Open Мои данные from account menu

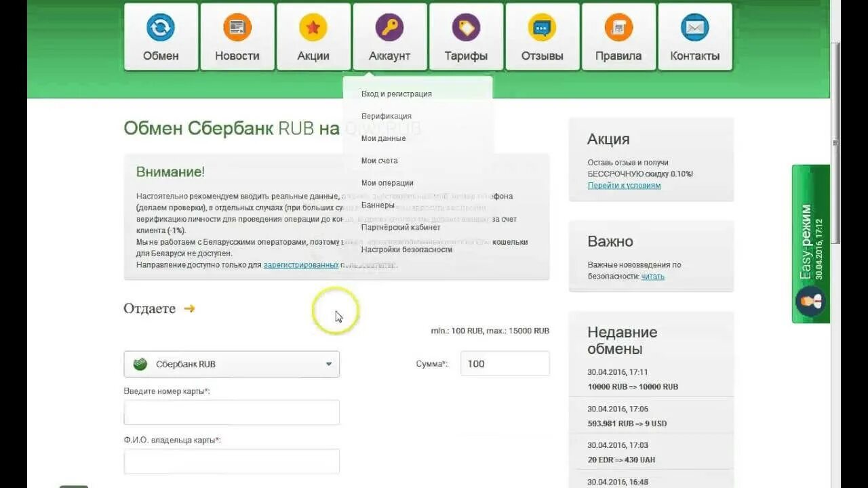pos(384,138)
